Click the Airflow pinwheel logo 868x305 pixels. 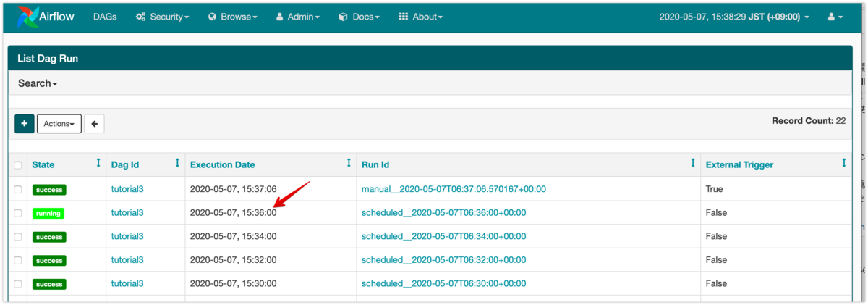[27, 17]
